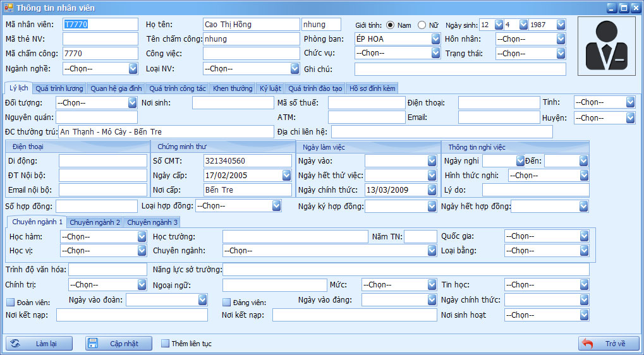The width and height of the screenshot is (644, 355).
Task: Maximize the Thông tin nhân viên window
Action: coord(623,8)
